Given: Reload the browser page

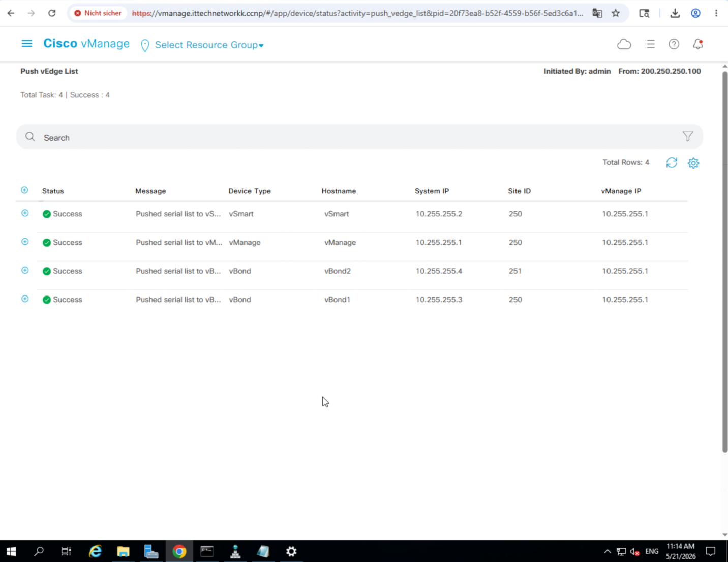Looking at the screenshot, I should [x=52, y=13].
